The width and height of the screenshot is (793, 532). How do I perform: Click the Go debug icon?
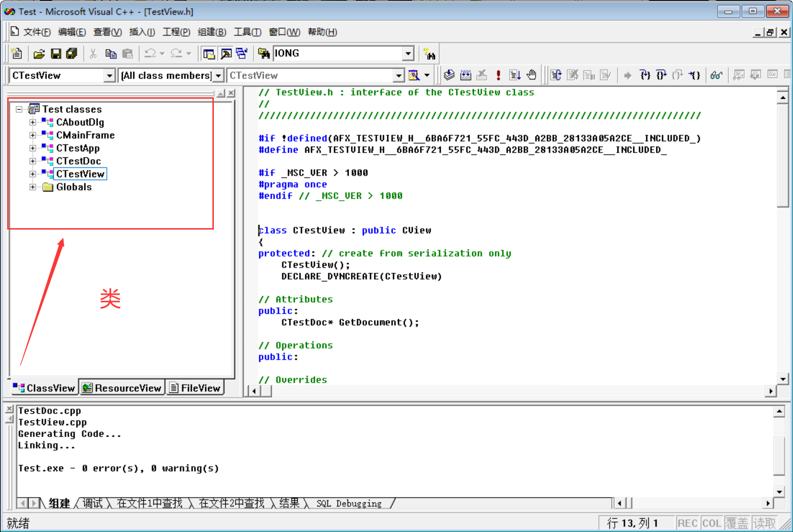click(x=515, y=75)
